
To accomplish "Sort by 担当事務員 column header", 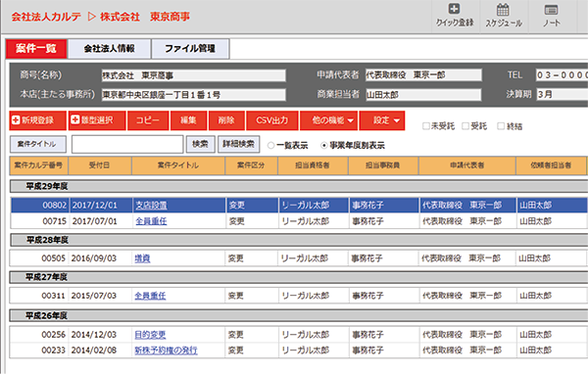I will [383, 165].
